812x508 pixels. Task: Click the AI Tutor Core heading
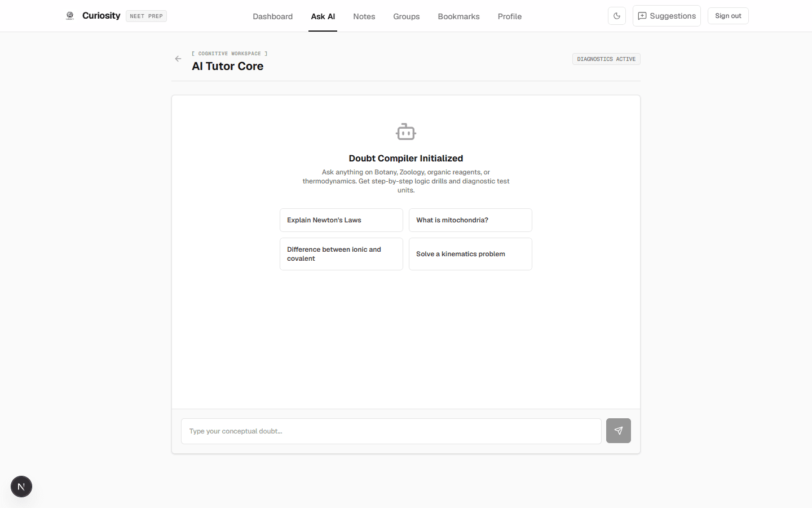coord(228,66)
